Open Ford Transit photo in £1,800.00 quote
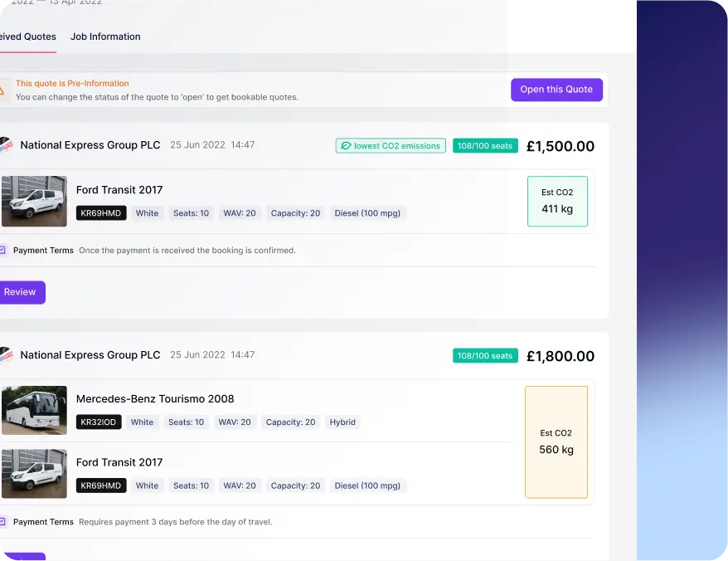 coord(34,474)
